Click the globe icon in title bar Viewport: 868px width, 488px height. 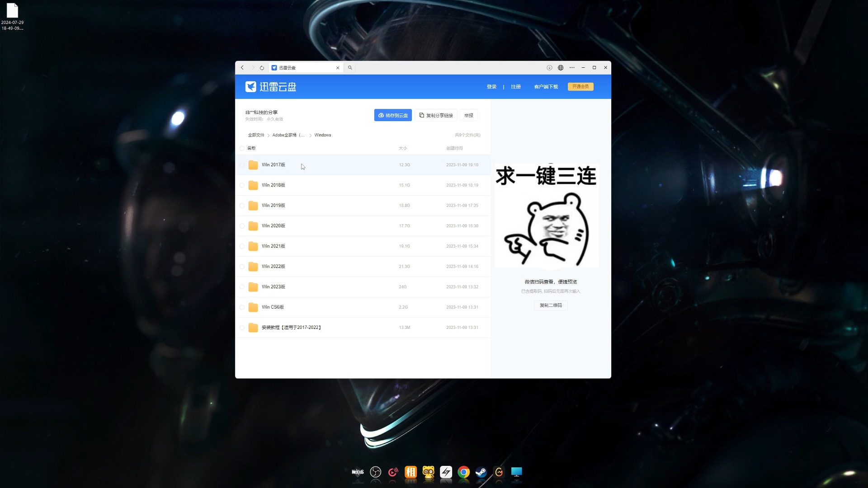point(561,68)
